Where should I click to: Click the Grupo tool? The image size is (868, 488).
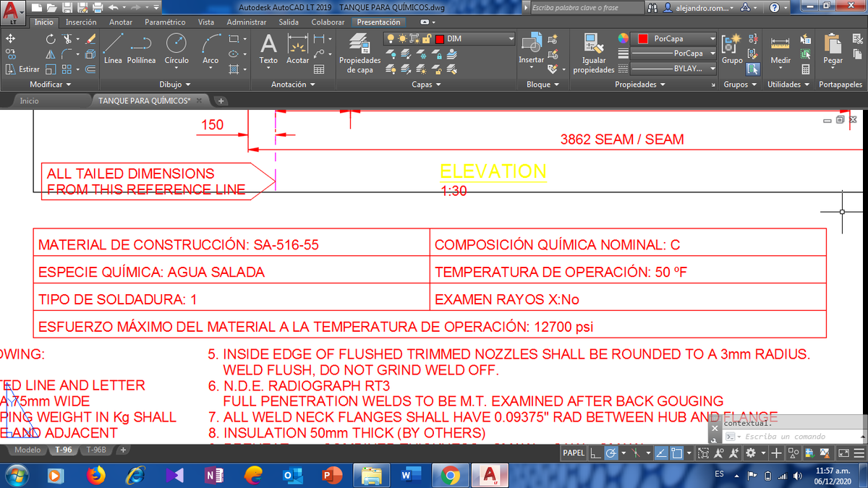(x=732, y=48)
